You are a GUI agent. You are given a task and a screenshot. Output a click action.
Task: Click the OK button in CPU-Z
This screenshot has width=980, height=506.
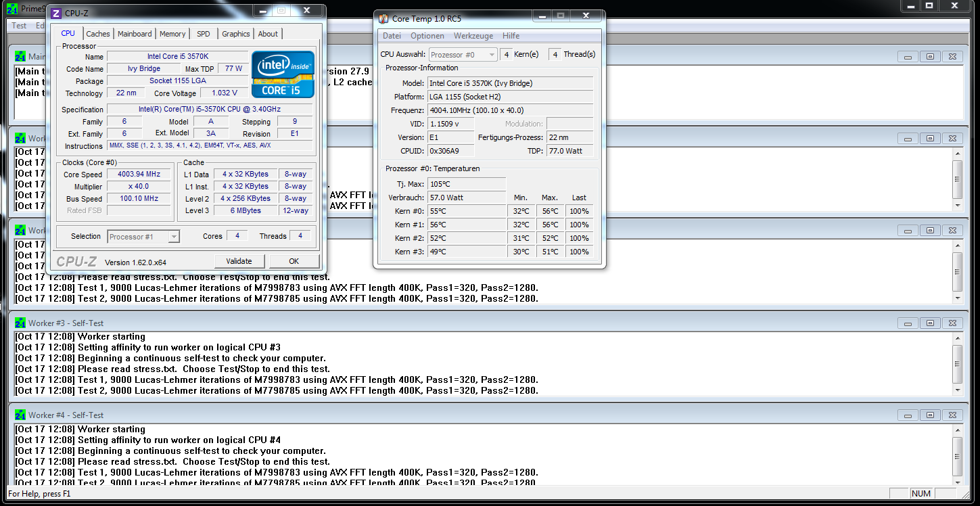click(x=294, y=261)
